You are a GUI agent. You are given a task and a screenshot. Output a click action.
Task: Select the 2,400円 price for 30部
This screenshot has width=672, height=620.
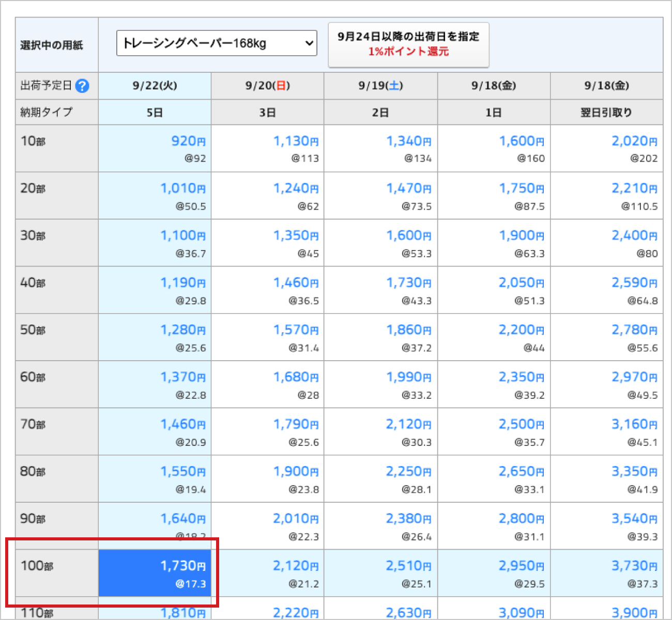point(607,243)
